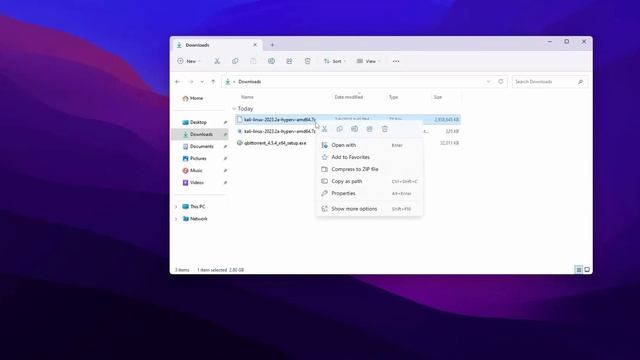Click the 32,011 KB size value

click(449, 143)
